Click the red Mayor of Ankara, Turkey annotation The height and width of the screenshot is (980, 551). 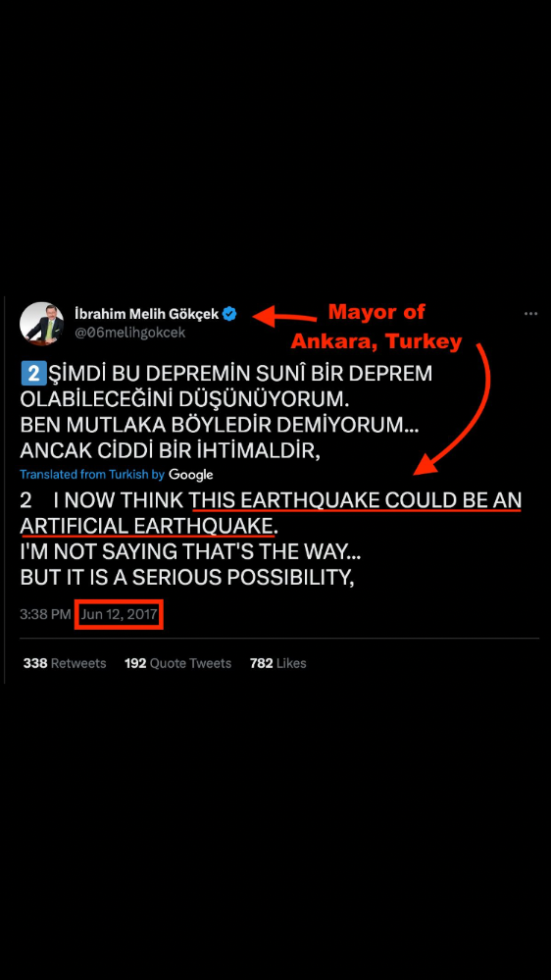click(376, 327)
